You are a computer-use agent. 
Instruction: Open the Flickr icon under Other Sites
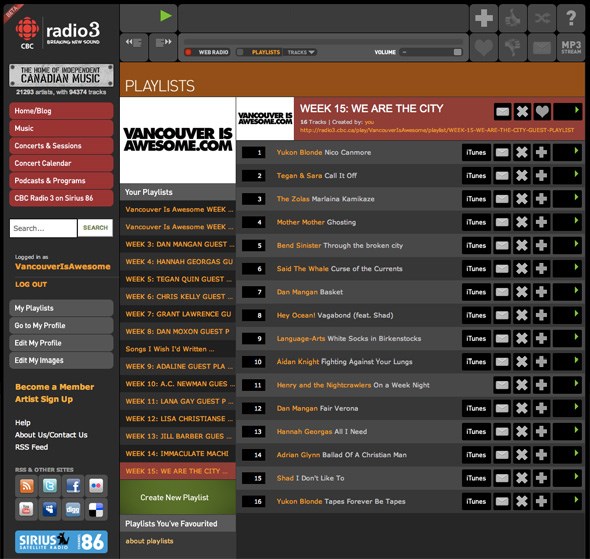(x=96, y=486)
